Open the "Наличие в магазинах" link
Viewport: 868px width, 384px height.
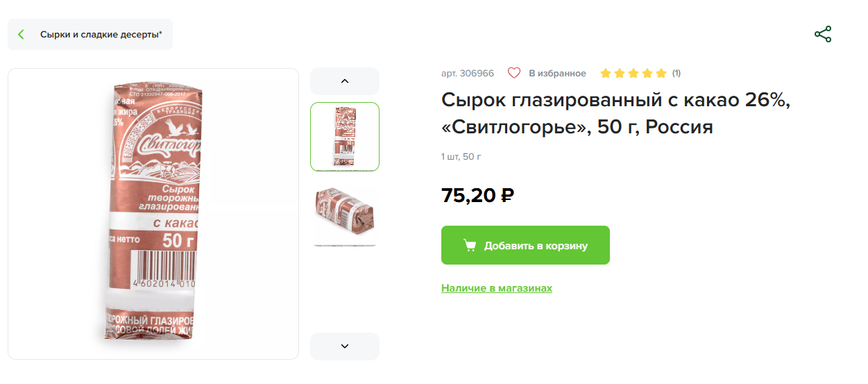pyautogui.click(x=497, y=288)
